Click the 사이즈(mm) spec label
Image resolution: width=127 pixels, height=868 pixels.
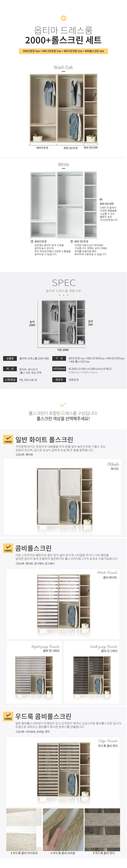click(59, 369)
